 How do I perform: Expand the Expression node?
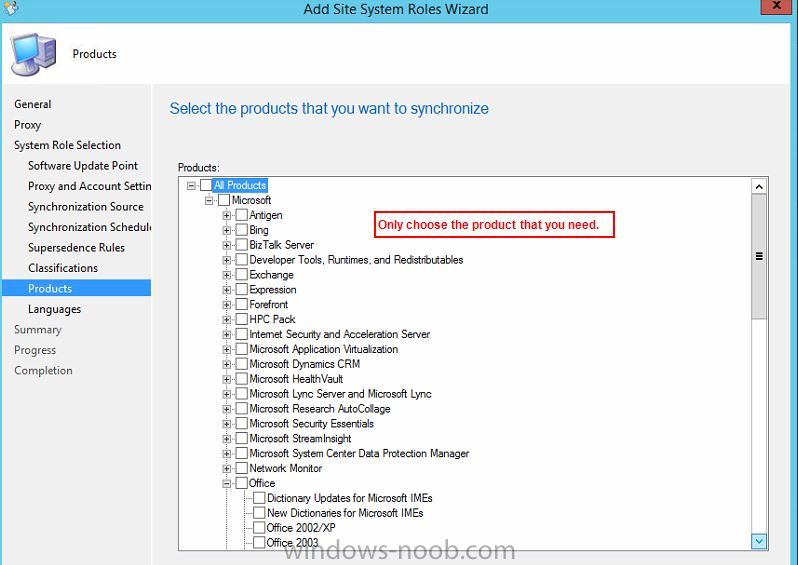point(227,290)
